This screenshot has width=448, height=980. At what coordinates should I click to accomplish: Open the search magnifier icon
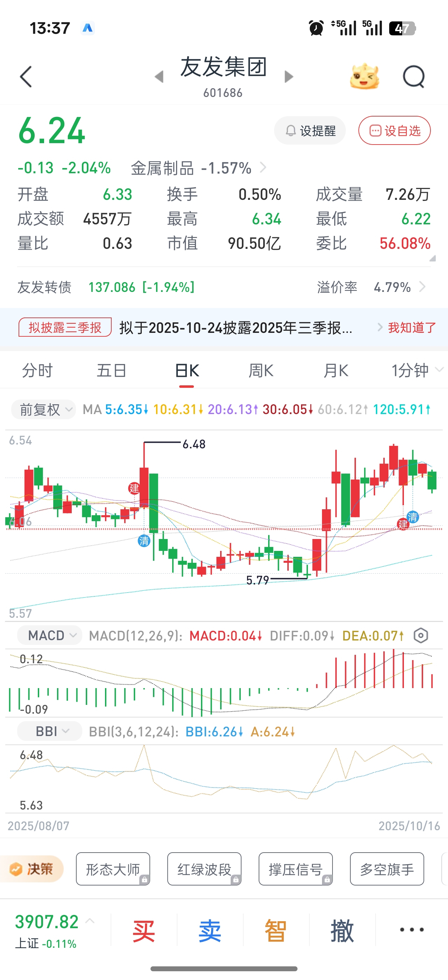(414, 76)
